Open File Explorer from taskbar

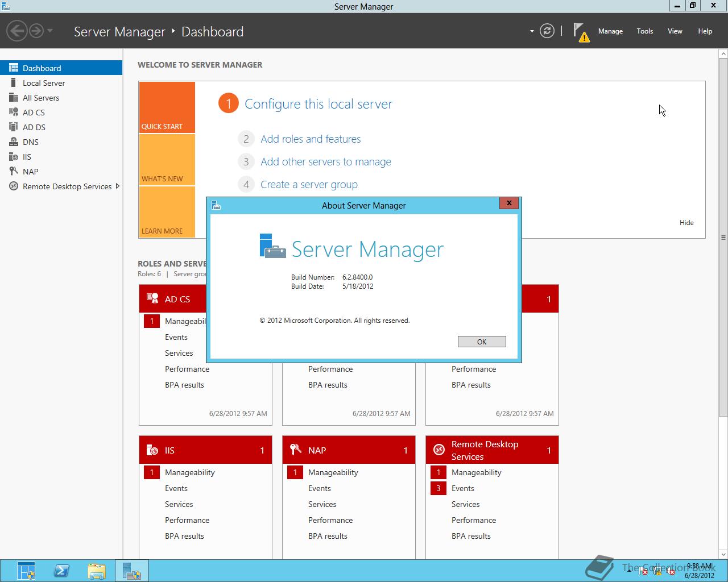point(97,571)
